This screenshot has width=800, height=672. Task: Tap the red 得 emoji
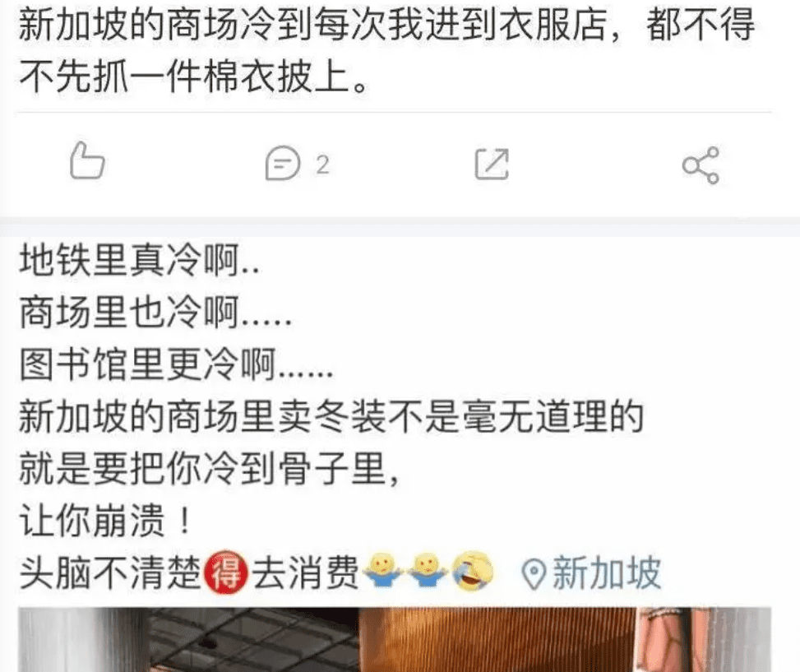pos(226,572)
